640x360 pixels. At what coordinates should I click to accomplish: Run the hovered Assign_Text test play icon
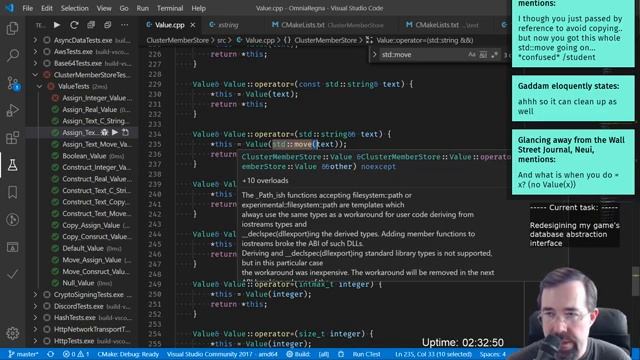(x=115, y=132)
